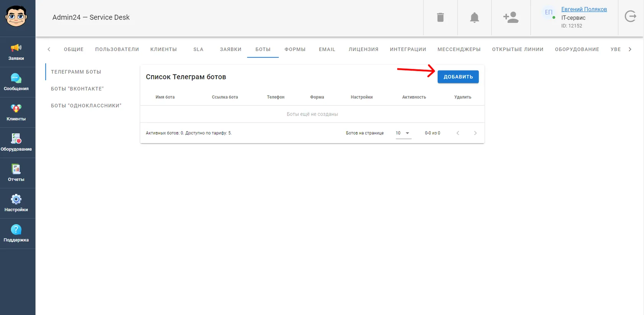Screen dimensions: 644x315
Task: Open Отчеты reports section
Action: (16, 173)
